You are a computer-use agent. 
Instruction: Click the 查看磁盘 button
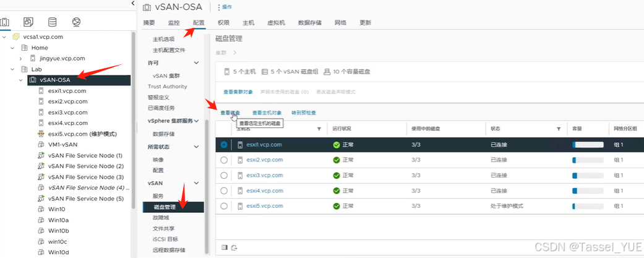tap(230, 113)
